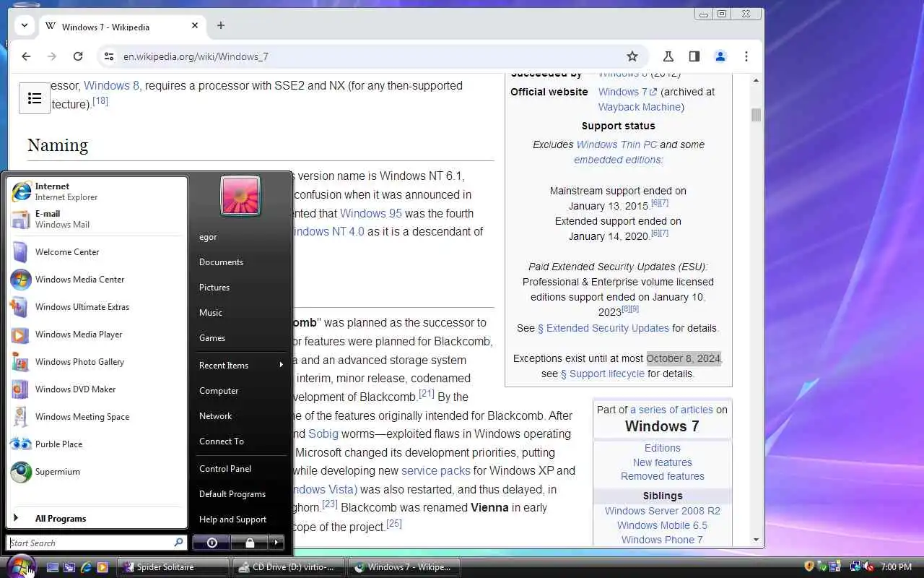This screenshot has width=924, height=578.
Task: Select Connect To in Start menu
Action: click(x=240, y=441)
